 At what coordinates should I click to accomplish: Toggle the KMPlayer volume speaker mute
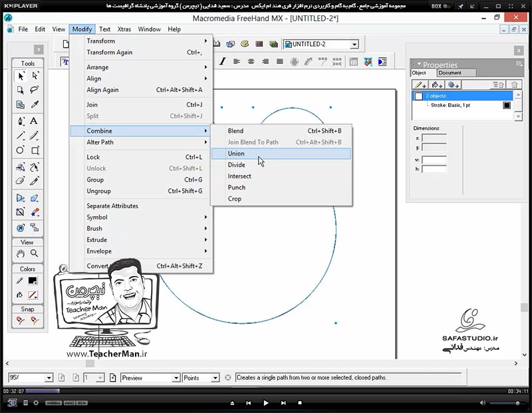[x=483, y=403]
